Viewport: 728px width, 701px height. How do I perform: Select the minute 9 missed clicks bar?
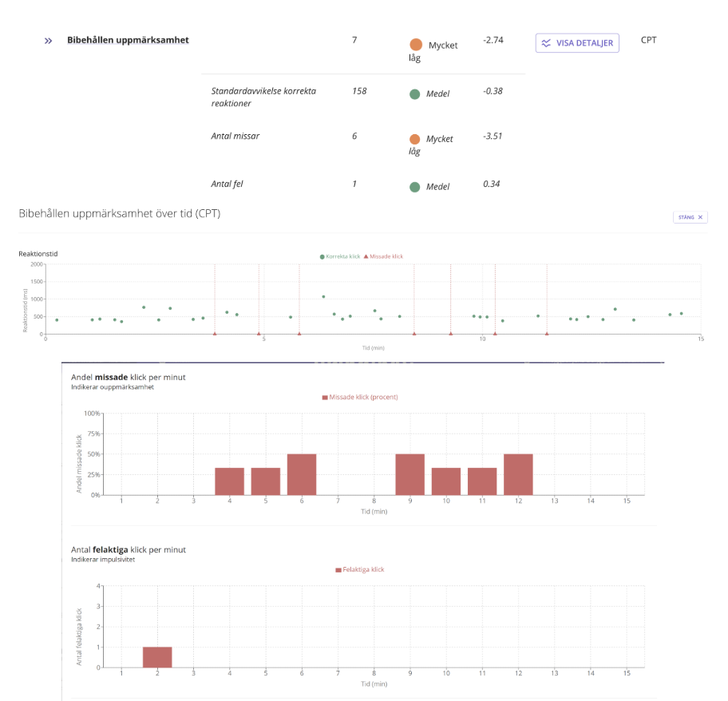[x=410, y=474]
